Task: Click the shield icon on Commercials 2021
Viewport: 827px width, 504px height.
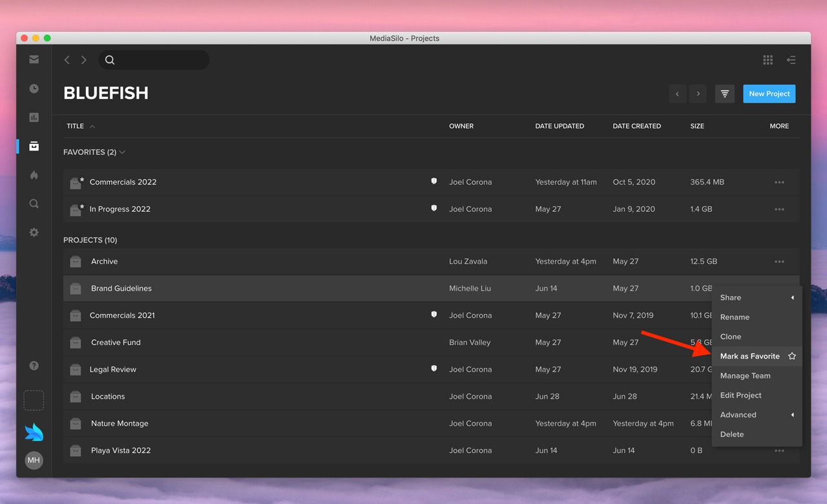Action: pos(434,315)
